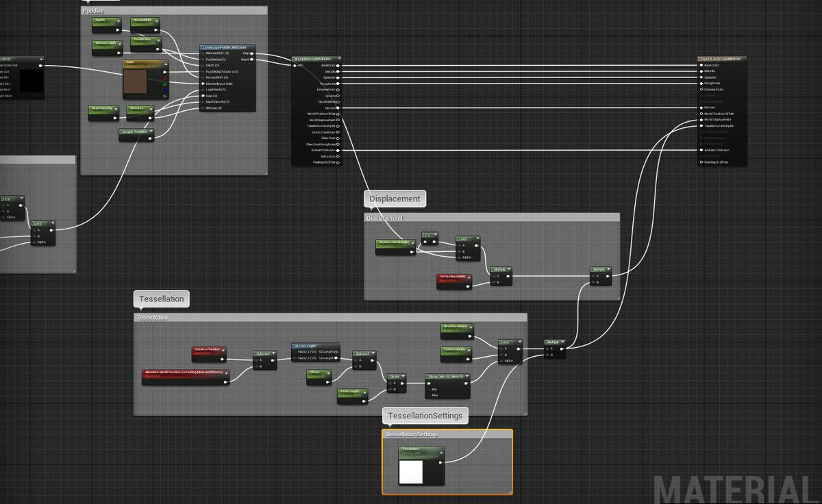Select the Divide node in Tessellation
Viewport: 822px width, 504px height.
[x=397, y=383]
